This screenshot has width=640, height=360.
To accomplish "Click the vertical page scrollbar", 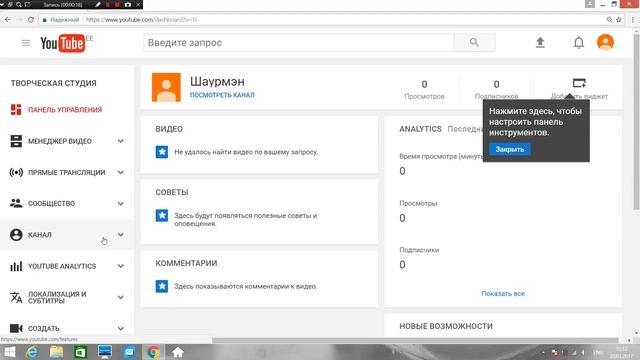I will tap(636, 122).
